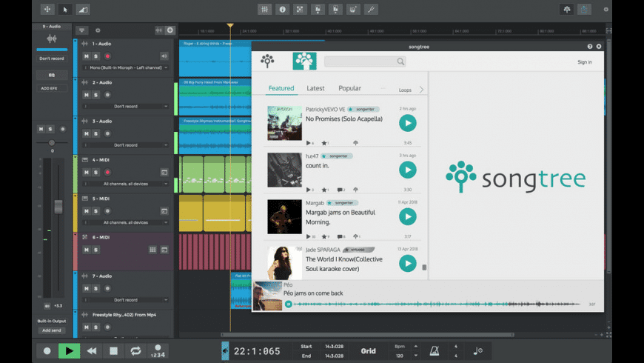Select the fade envelope tool
This screenshot has height=363, width=644.
click(x=83, y=10)
